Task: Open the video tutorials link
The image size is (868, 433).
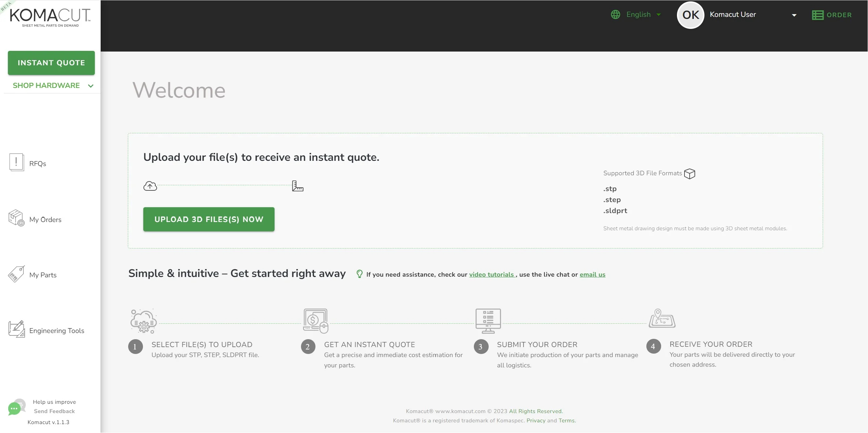Action: coord(491,275)
